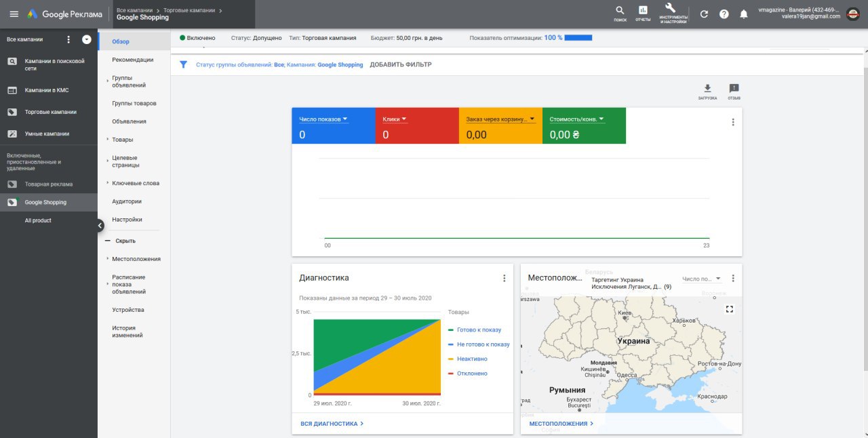Open ВСЯ ДИАГНОСТИКА link
Screen dimensions: 868x438
click(332, 424)
